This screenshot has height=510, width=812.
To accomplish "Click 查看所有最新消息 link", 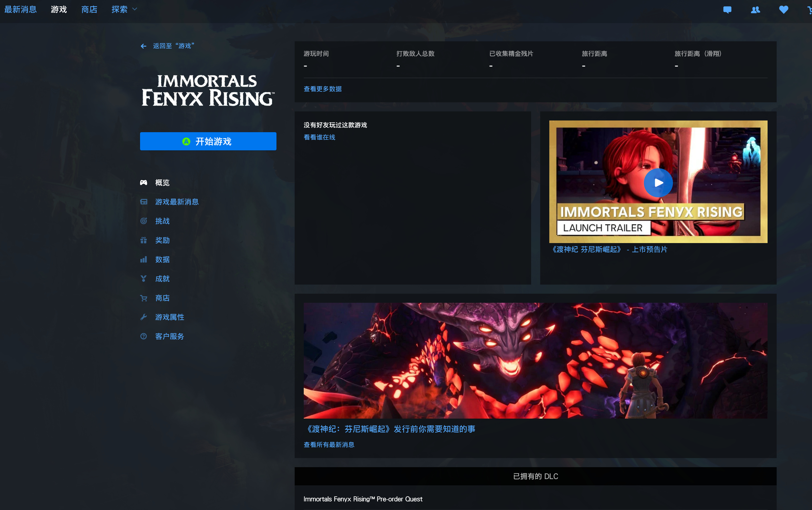I will [329, 445].
